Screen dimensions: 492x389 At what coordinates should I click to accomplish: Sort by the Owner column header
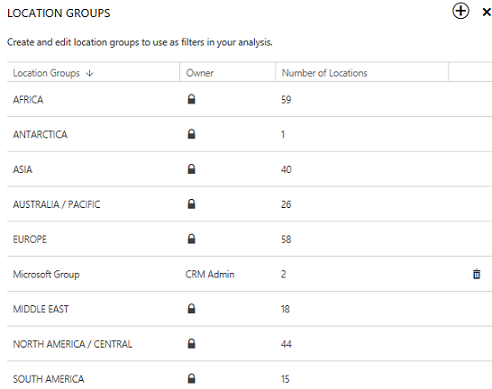click(x=200, y=73)
